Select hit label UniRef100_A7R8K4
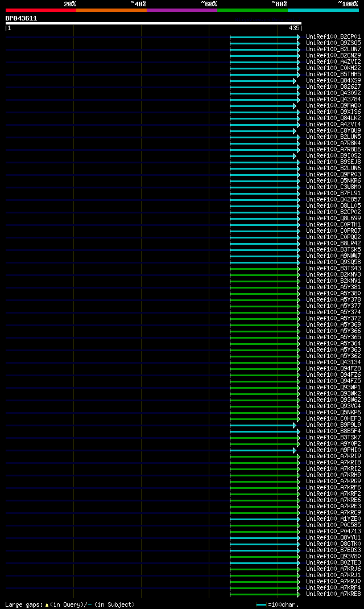The width and height of the screenshot is (364, 609). click(333, 143)
